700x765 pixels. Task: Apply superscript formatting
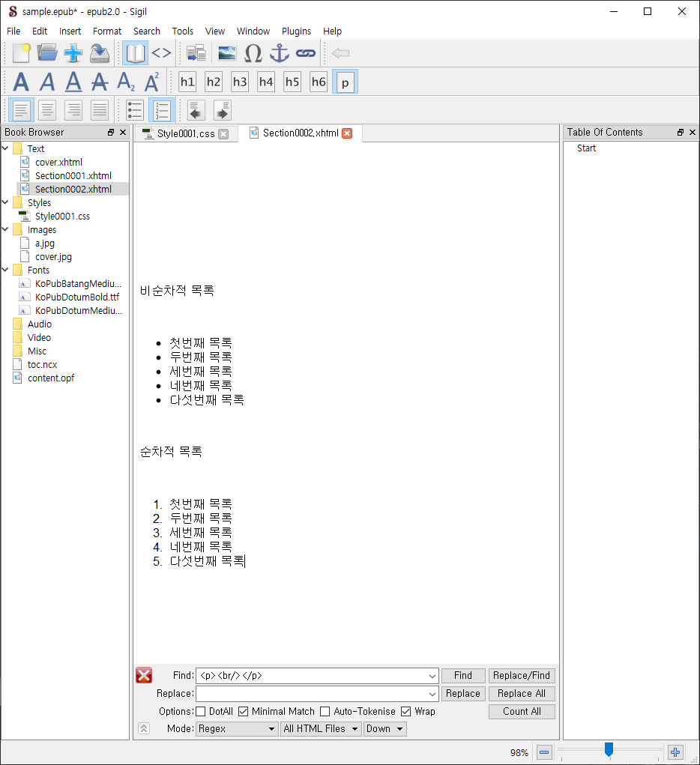coord(152,82)
